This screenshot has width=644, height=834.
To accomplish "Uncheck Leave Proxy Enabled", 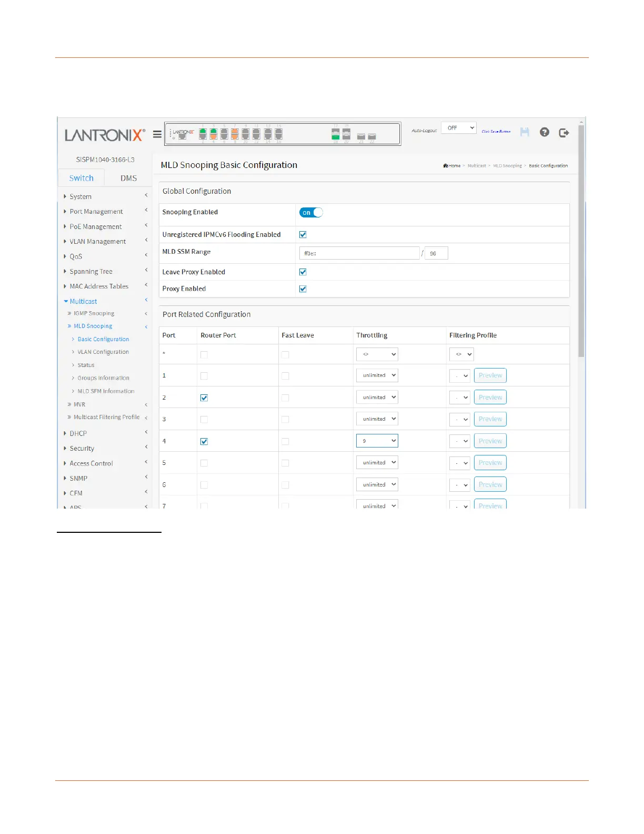I will pos(303,272).
